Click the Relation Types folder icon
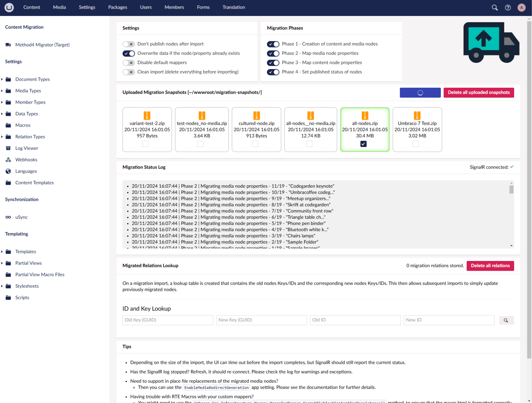This screenshot has width=532, height=403. tap(8, 136)
